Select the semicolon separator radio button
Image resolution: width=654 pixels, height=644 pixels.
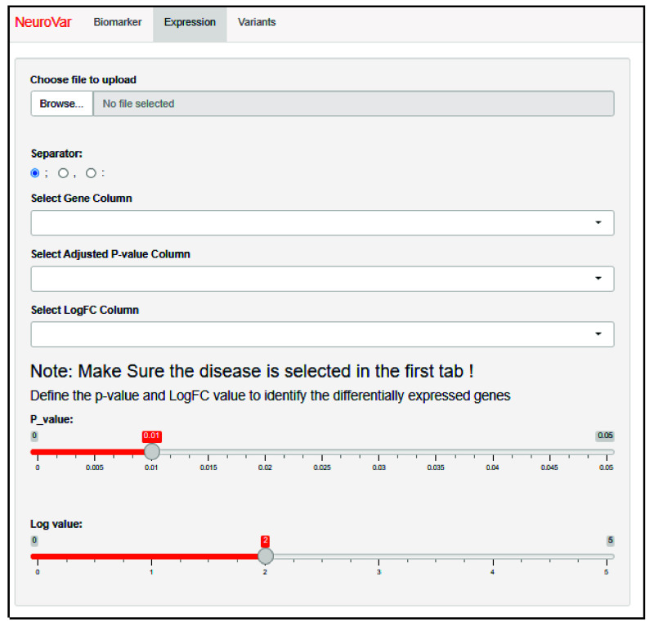click(x=35, y=173)
